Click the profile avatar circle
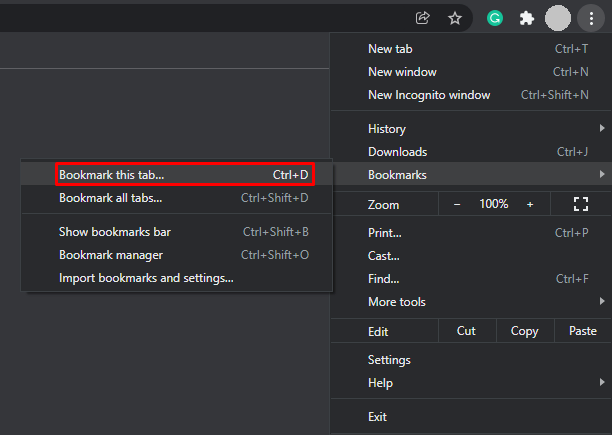 [559, 18]
